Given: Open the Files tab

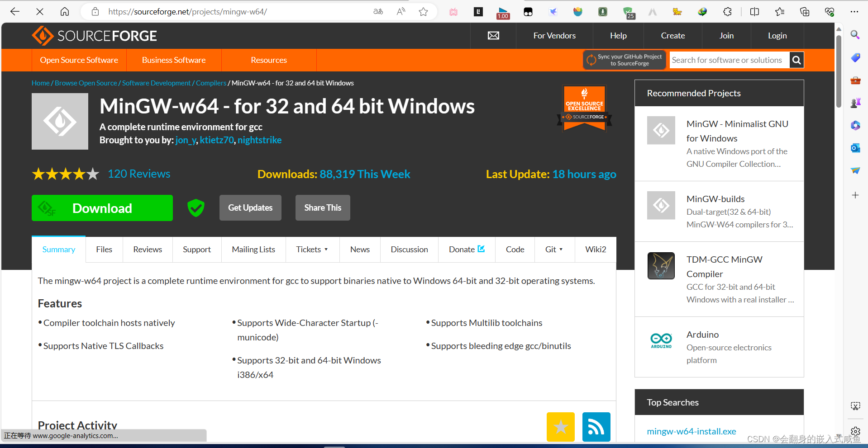Looking at the screenshot, I should (x=104, y=250).
